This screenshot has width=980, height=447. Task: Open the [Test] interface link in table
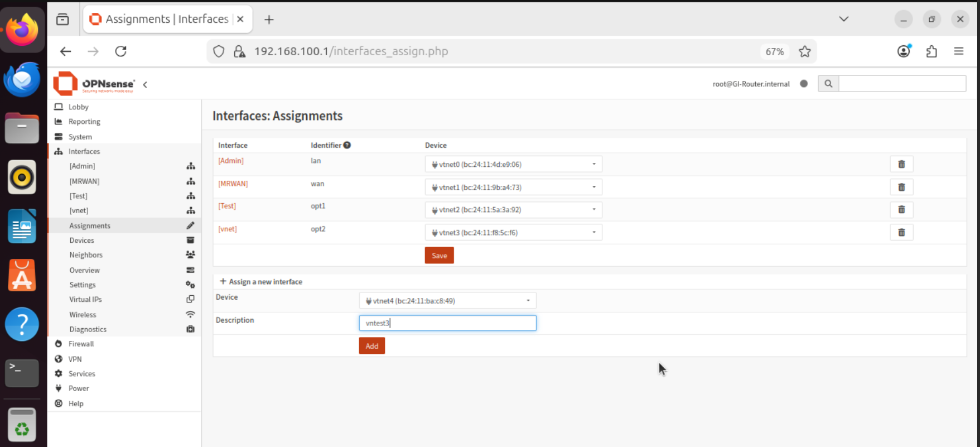[x=227, y=206]
